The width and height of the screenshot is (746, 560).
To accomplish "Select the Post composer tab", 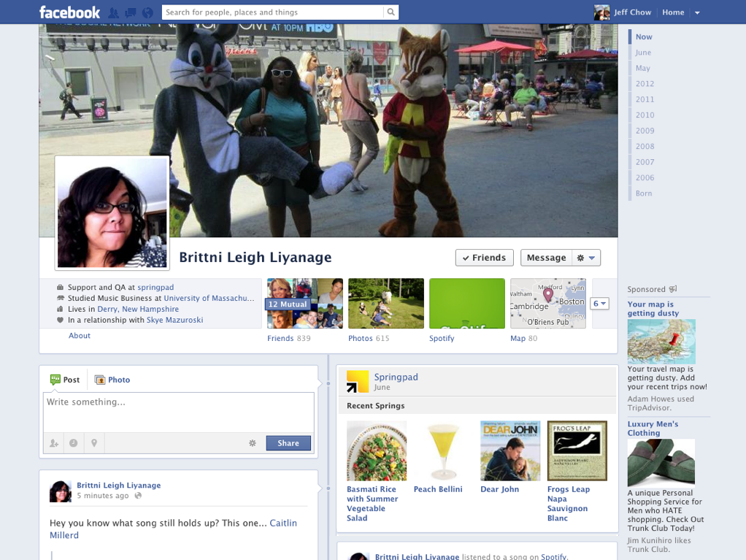I will [x=65, y=380].
